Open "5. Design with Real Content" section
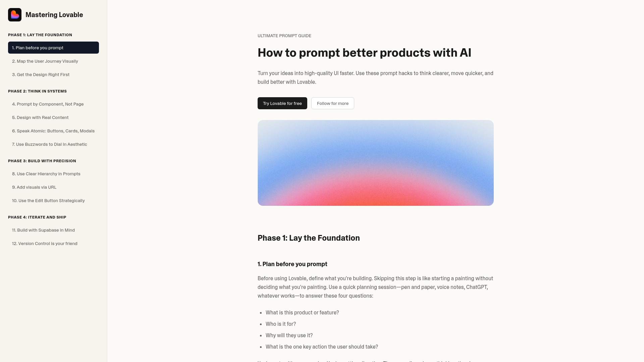This screenshot has height=362, width=644. pyautogui.click(x=40, y=117)
